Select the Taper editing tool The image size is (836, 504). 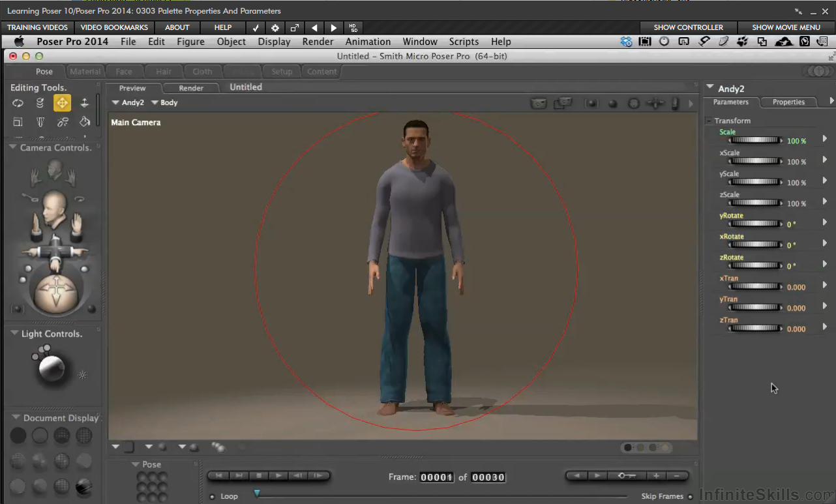(40, 122)
